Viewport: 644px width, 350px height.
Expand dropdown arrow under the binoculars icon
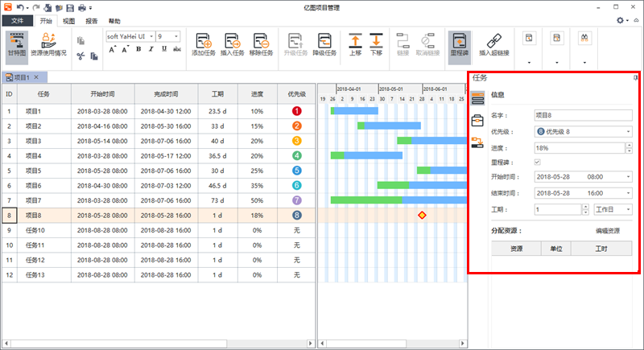click(584, 63)
